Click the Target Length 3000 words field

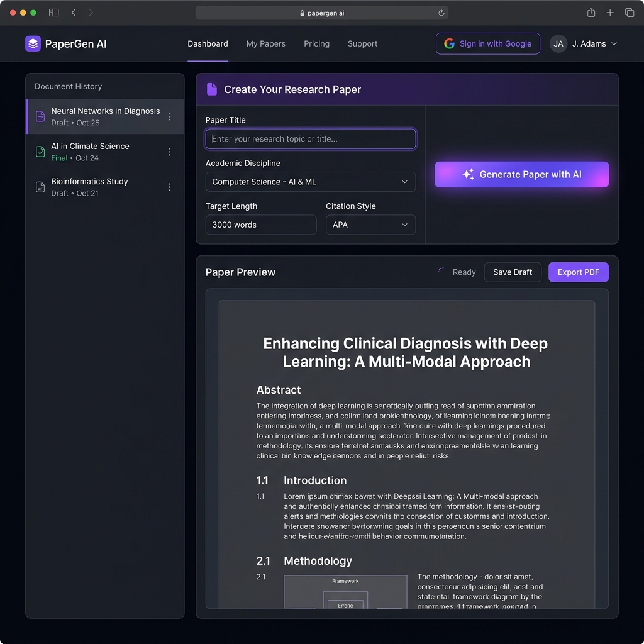coord(261,225)
